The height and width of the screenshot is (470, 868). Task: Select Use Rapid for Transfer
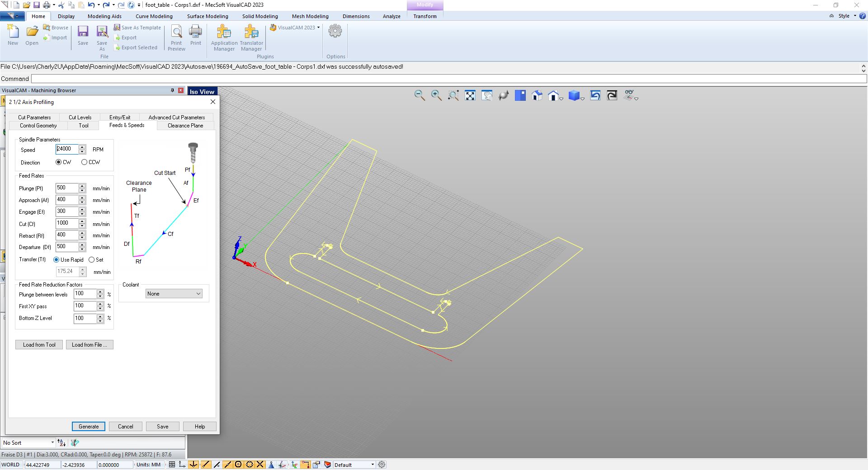click(56, 260)
